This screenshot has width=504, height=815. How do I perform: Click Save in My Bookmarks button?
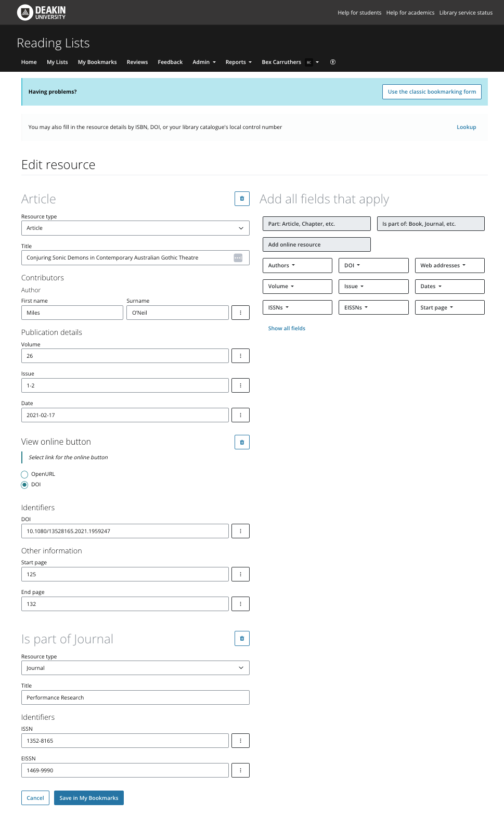point(89,798)
